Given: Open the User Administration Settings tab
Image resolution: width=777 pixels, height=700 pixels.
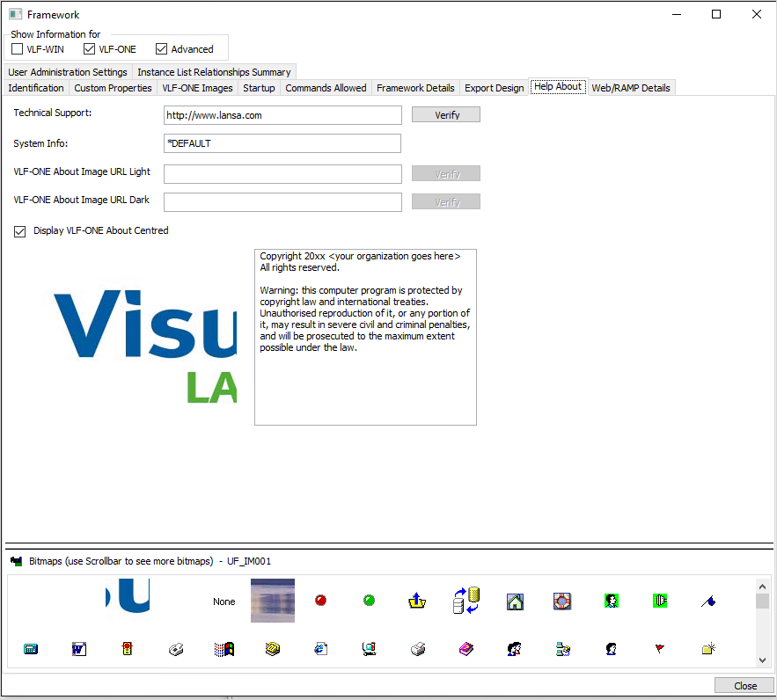Looking at the screenshot, I should [68, 72].
